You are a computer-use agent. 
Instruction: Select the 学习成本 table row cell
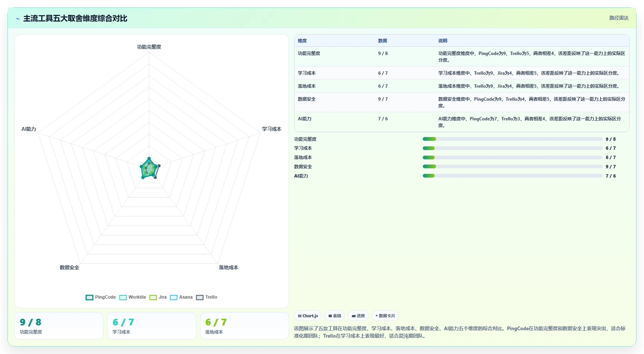[x=307, y=73]
